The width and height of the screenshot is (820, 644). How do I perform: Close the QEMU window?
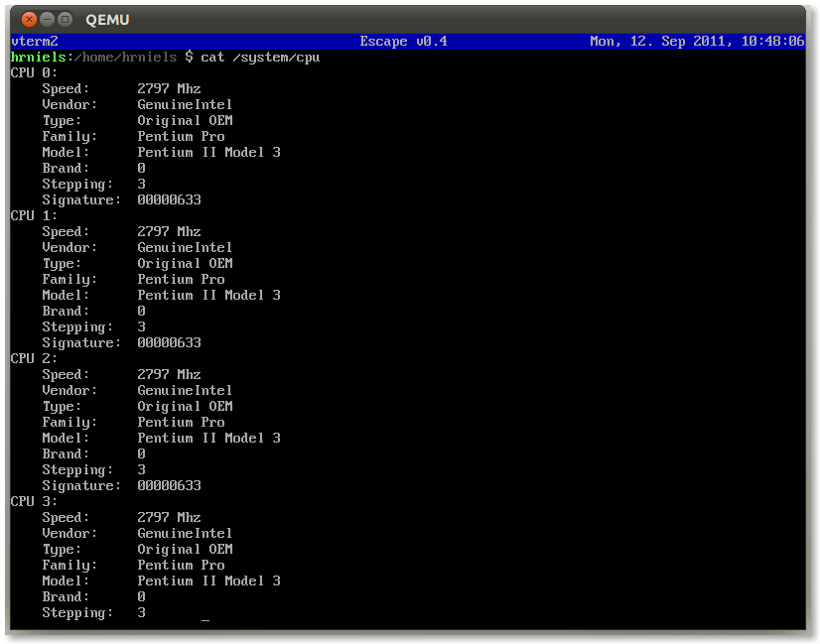click(x=30, y=20)
